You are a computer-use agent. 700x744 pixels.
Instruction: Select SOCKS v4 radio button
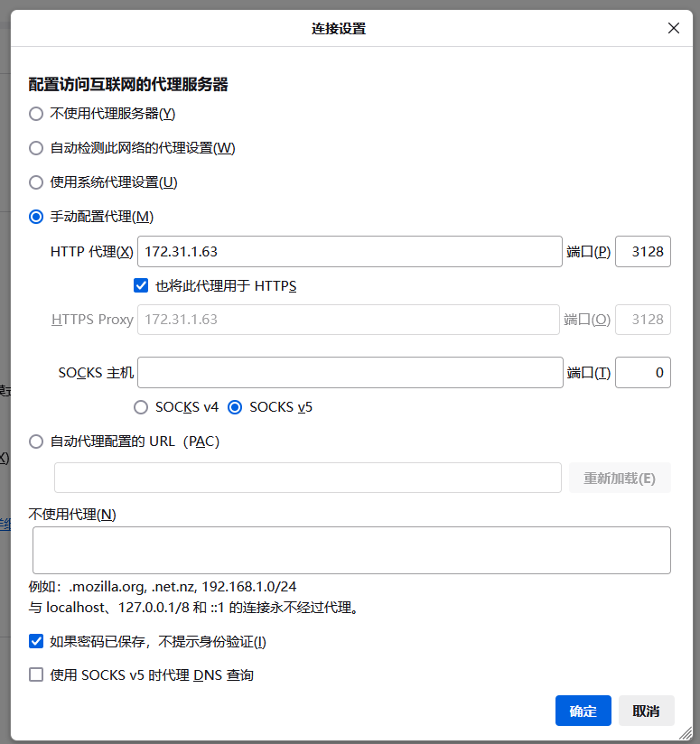(141, 407)
